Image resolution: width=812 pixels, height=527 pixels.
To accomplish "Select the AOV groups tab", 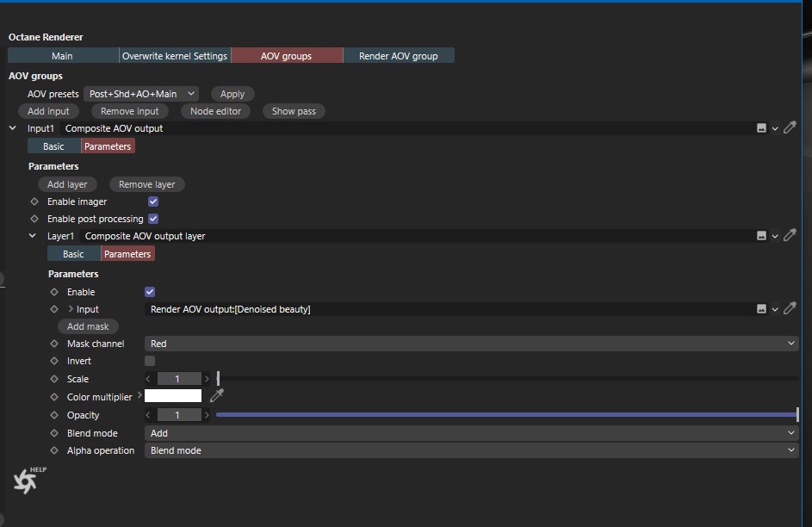I will click(x=287, y=55).
